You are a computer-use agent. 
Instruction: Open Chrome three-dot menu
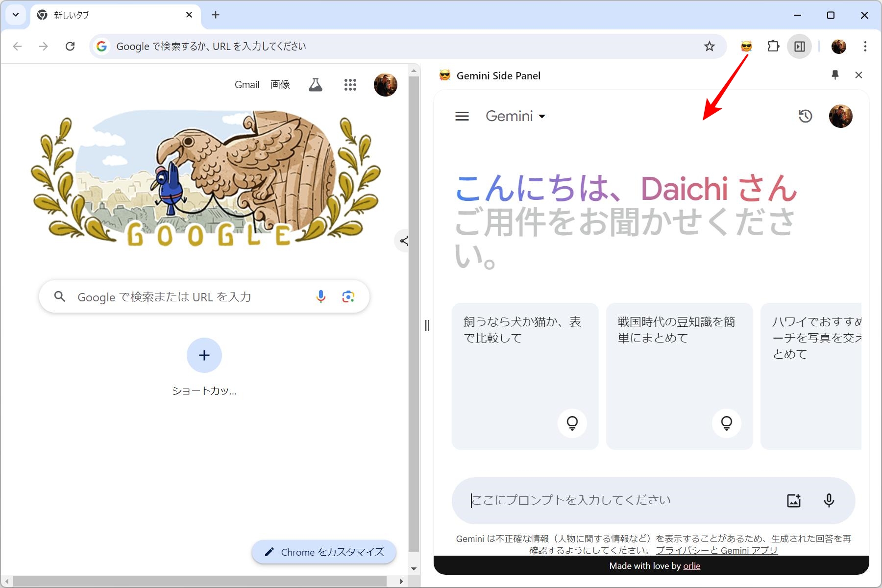point(865,47)
